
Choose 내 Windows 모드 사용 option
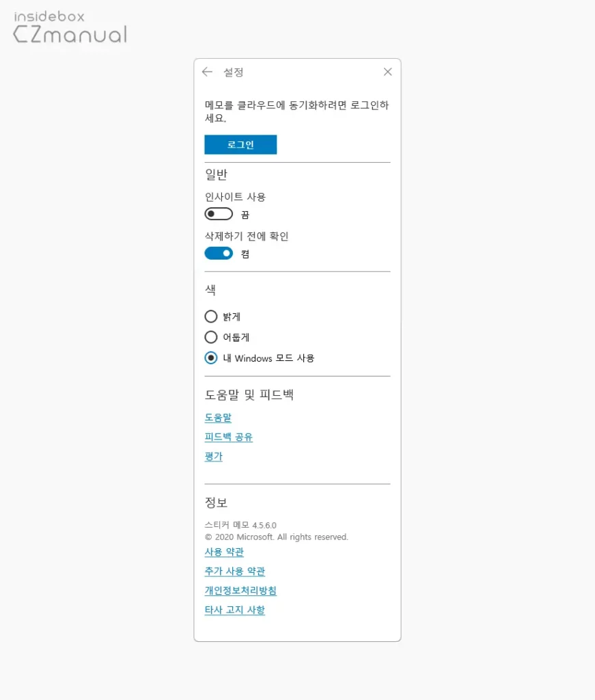[211, 358]
